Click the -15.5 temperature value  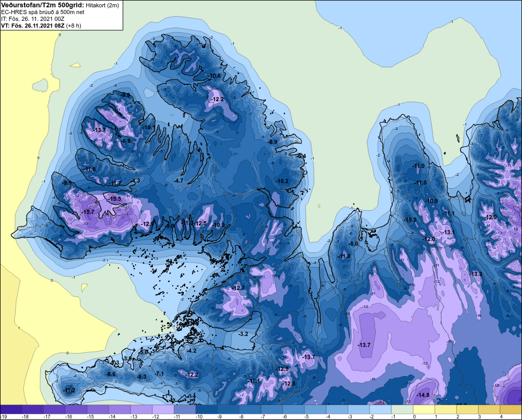[x=115, y=199]
